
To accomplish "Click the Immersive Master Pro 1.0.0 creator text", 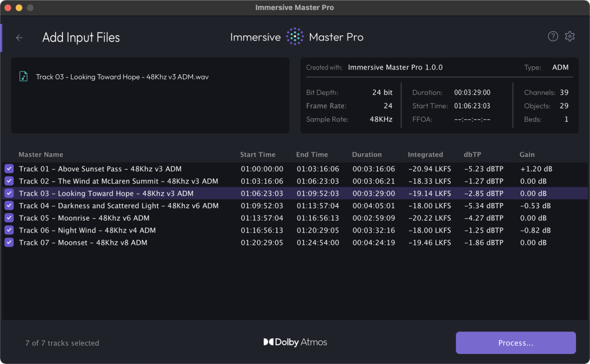I will coord(395,67).
